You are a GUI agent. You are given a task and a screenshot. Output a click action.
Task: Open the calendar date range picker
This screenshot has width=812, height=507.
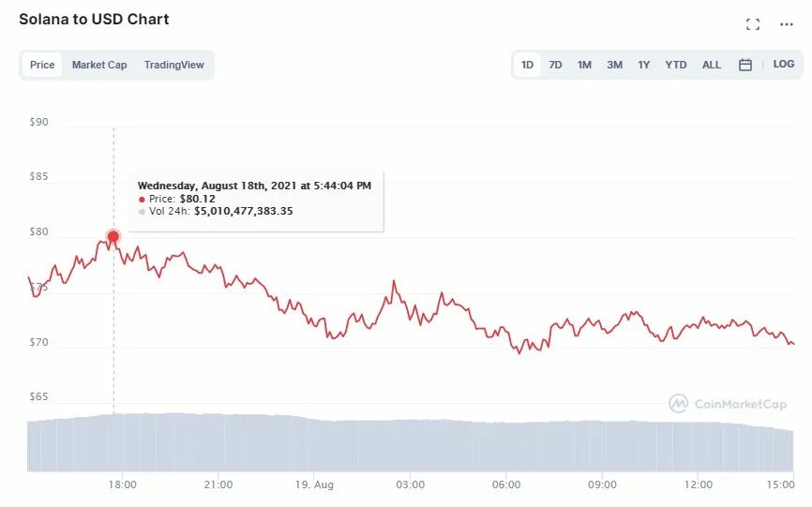click(745, 65)
